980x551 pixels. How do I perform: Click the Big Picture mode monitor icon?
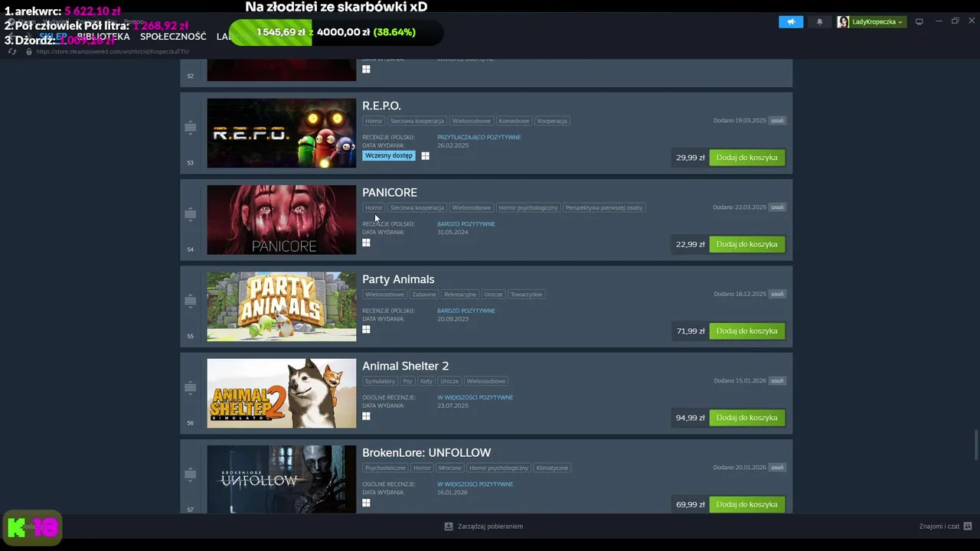[920, 21]
